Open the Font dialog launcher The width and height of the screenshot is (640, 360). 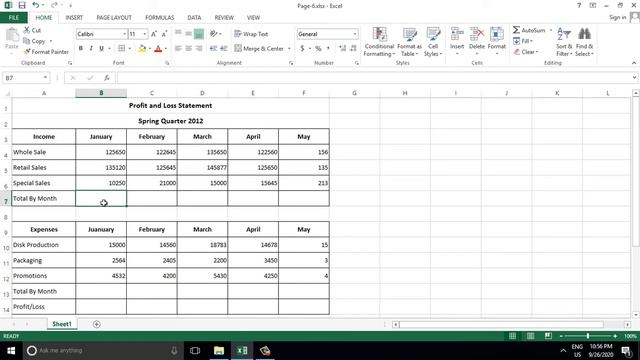(x=167, y=63)
